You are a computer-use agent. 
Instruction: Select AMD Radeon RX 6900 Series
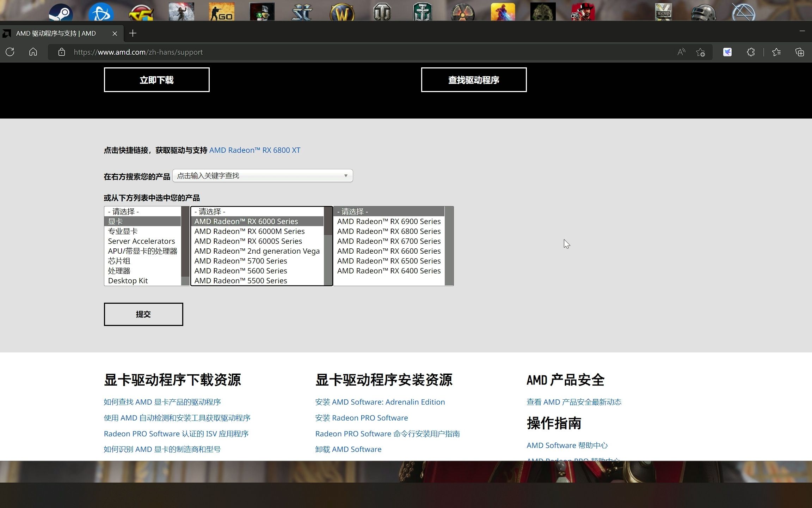389,222
